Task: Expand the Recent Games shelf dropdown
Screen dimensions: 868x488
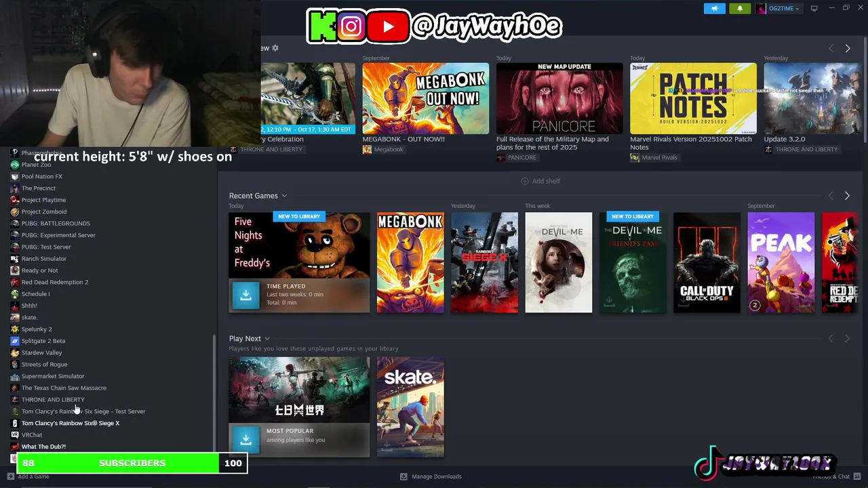Action: (284, 196)
